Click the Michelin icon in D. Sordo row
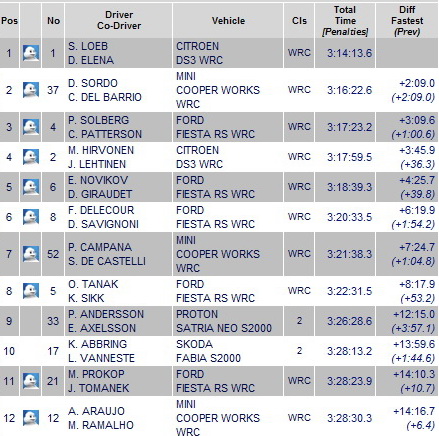 (31, 90)
